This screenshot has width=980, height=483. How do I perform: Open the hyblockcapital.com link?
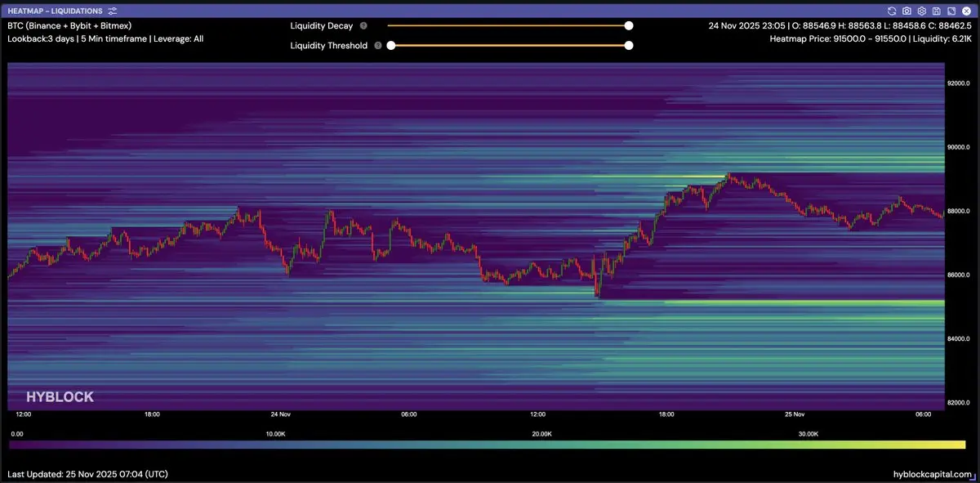(x=933, y=474)
